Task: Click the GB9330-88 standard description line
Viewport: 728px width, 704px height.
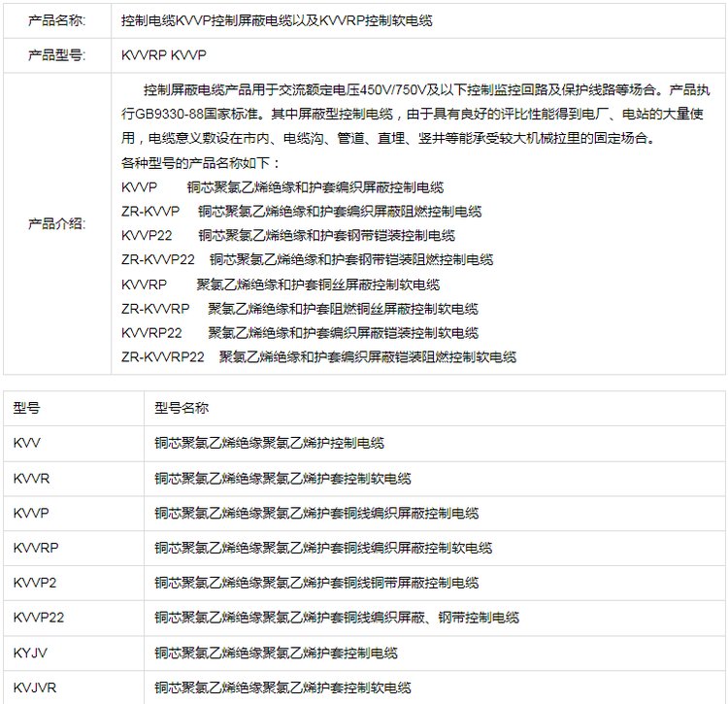Action: [413, 114]
